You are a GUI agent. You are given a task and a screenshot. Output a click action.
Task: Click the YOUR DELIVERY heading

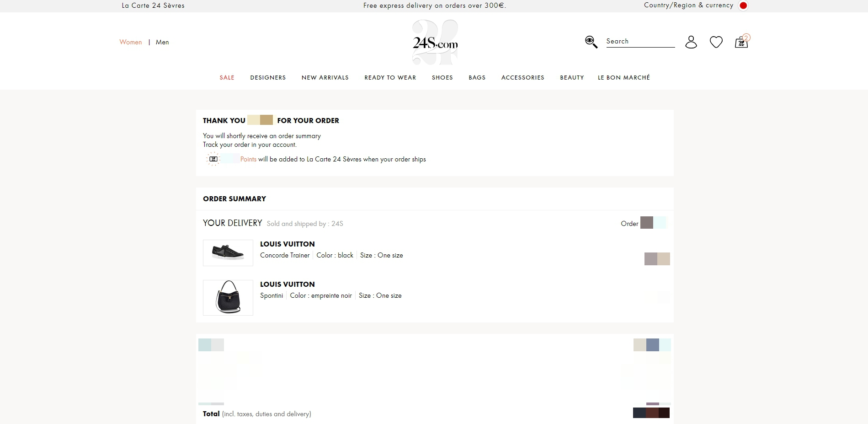(x=233, y=223)
